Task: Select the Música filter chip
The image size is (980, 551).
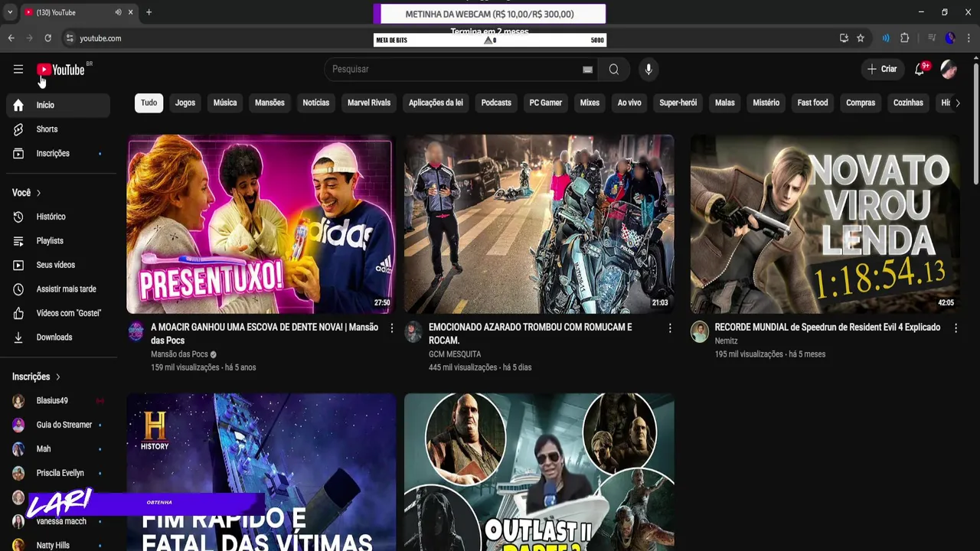Action: point(225,103)
